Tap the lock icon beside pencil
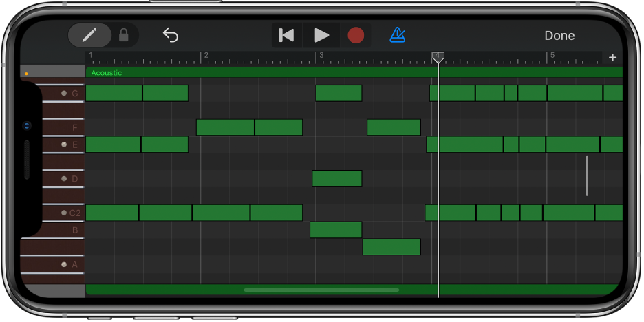Image resolution: width=644 pixels, height=322 pixels. 123,35
